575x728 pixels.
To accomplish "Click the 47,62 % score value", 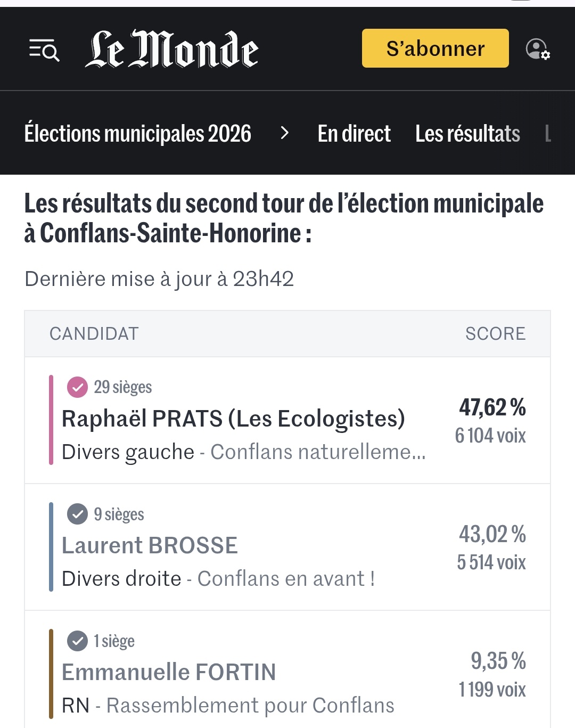I will 492,407.
